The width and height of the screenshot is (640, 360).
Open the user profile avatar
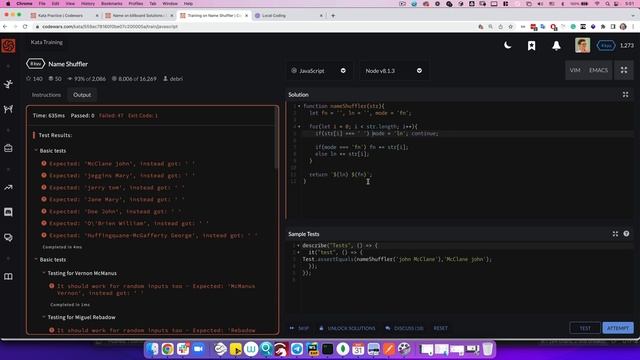pos(582,45)
